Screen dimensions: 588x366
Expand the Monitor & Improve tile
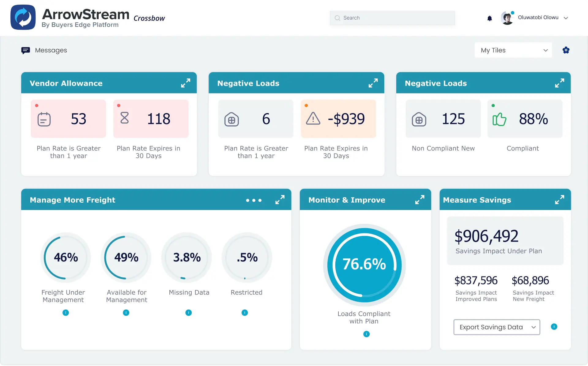420,200
